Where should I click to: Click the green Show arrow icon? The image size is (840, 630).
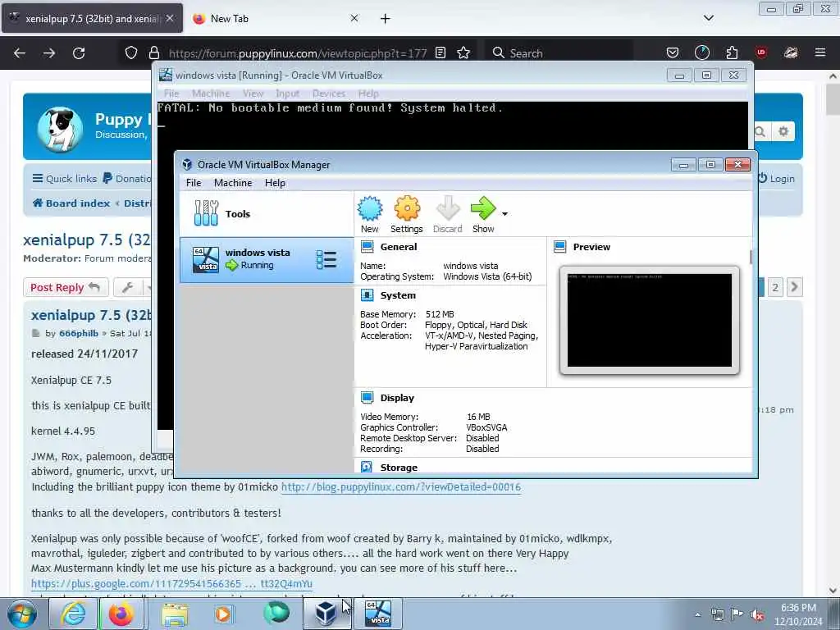[483, 208]
